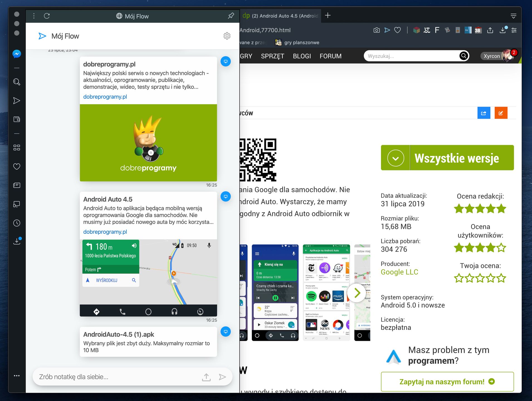The width and height of the screenshot is (532, 401).
Task: Open the toolbar downloads icon
Action: coord(503,30)
